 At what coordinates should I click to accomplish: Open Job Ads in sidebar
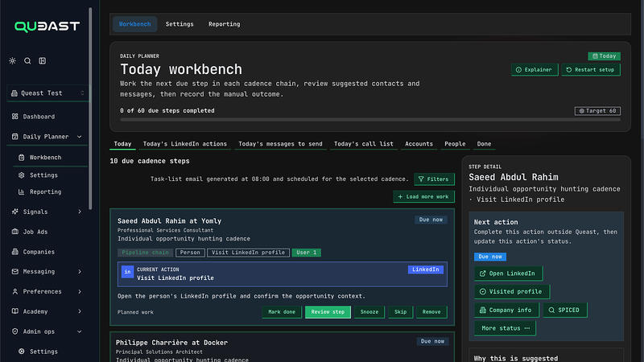(x=35, y=232)
